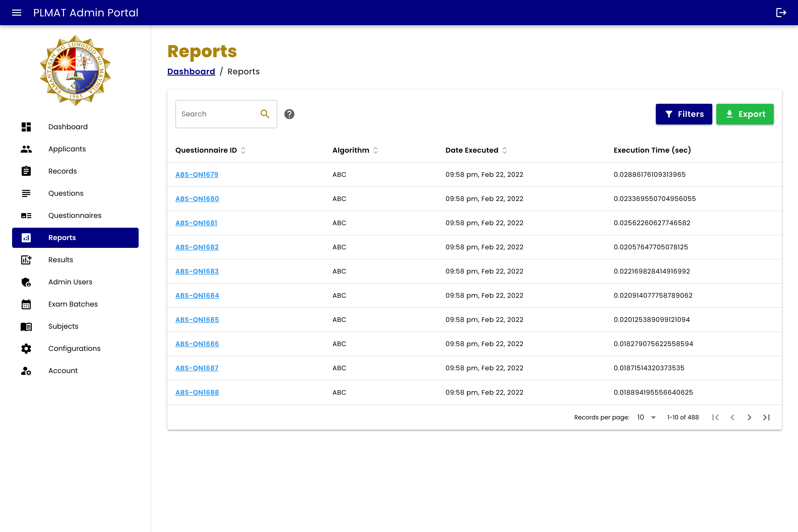Viewport: 798px width, 532px height.
Task: Navigate to Questionnaires in sidebar
Action: pos(75,215)
